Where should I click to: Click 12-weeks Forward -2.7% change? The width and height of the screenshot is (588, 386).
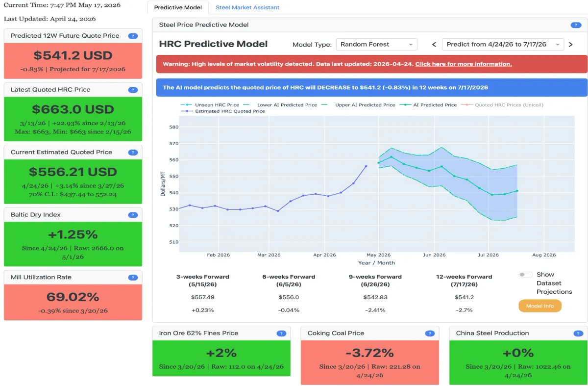(x=464, y=310)
